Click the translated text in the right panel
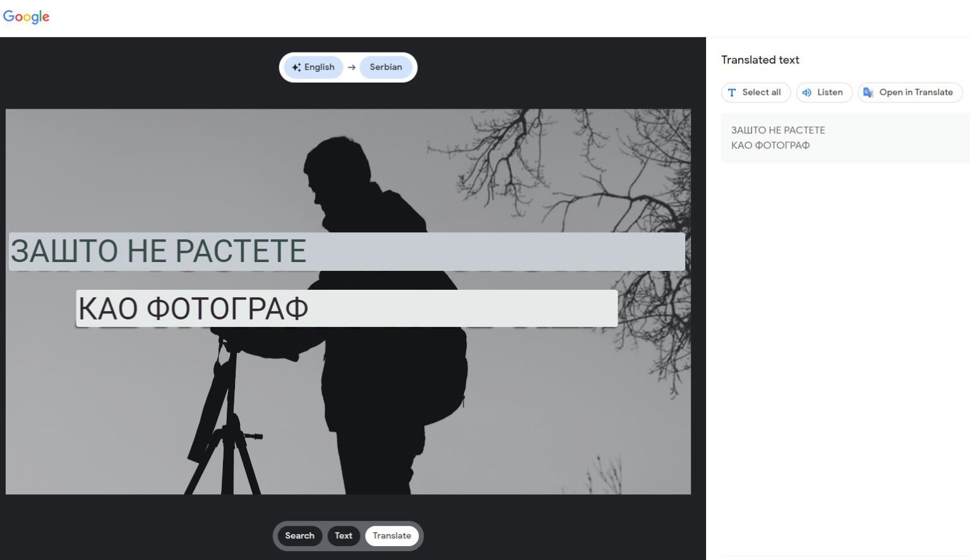 (x=778, y=138)
